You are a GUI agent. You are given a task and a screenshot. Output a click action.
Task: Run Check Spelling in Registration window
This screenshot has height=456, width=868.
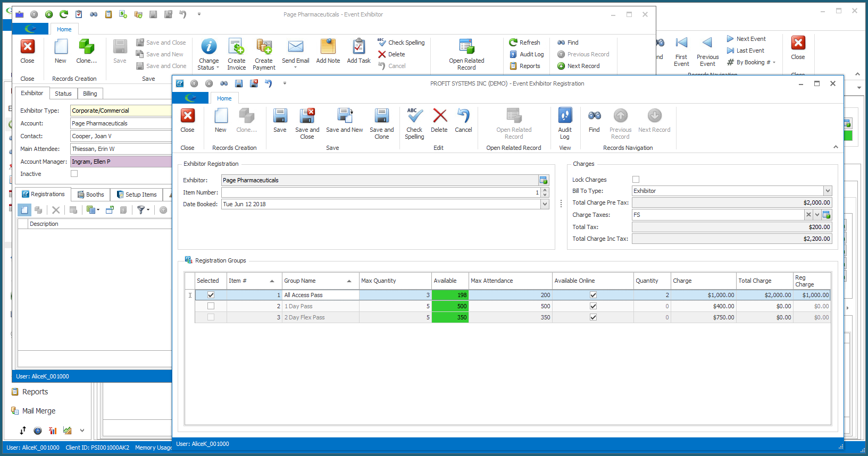(x=414, y=124)
